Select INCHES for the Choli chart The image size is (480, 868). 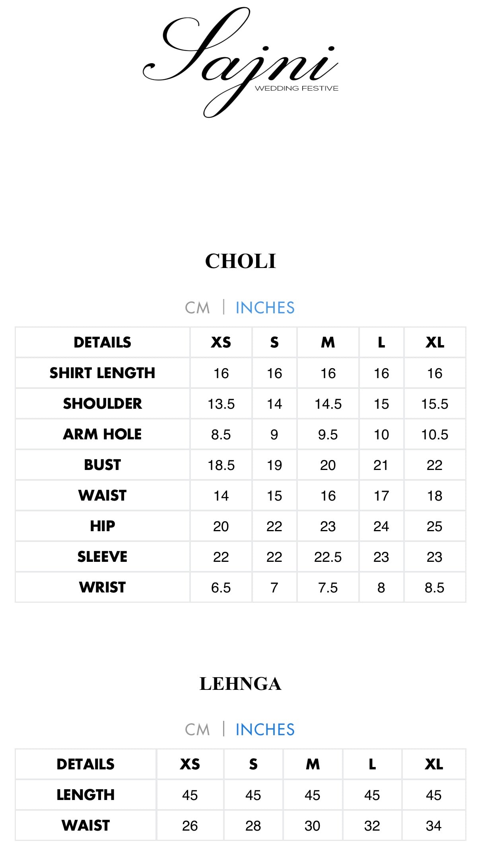pyautogui.click(x=265, y=308)
